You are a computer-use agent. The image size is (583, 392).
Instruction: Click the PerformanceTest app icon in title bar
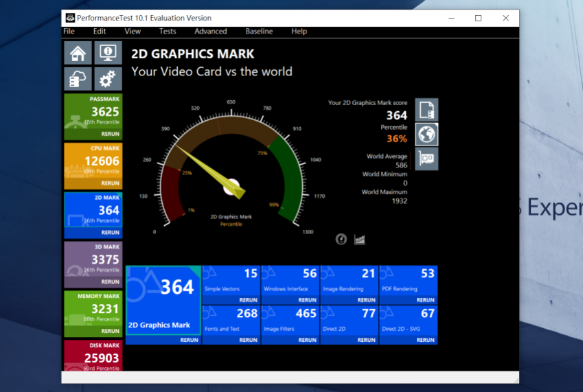pyautogui.click(x=70, y=18)
